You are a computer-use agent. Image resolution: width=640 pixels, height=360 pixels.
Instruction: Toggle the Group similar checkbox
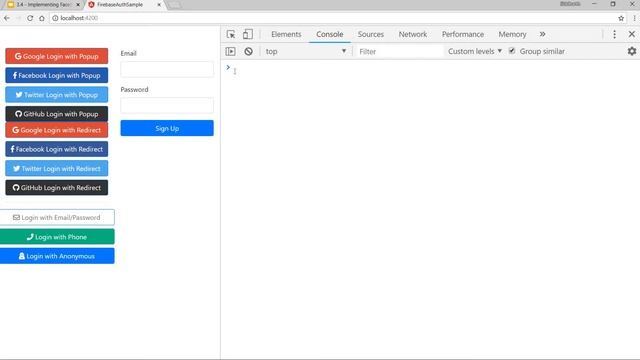pyautogui.click(x=512, y=51)
